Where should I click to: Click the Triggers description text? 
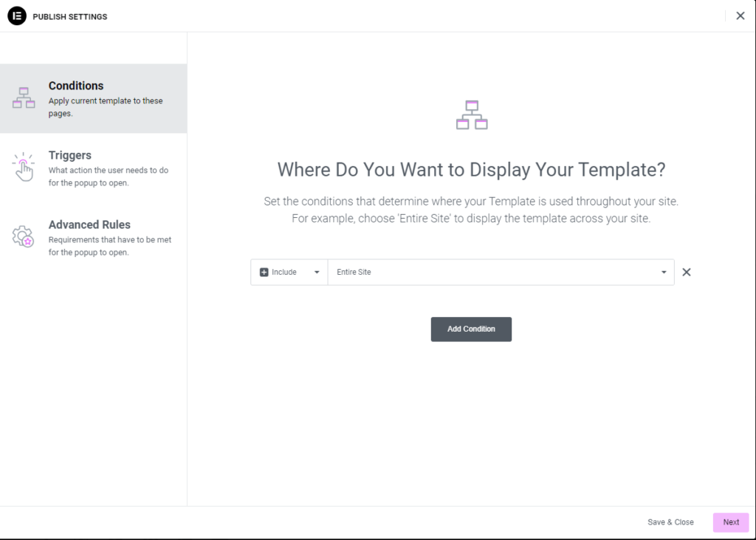pyautogui.click(x=109, y=177)
